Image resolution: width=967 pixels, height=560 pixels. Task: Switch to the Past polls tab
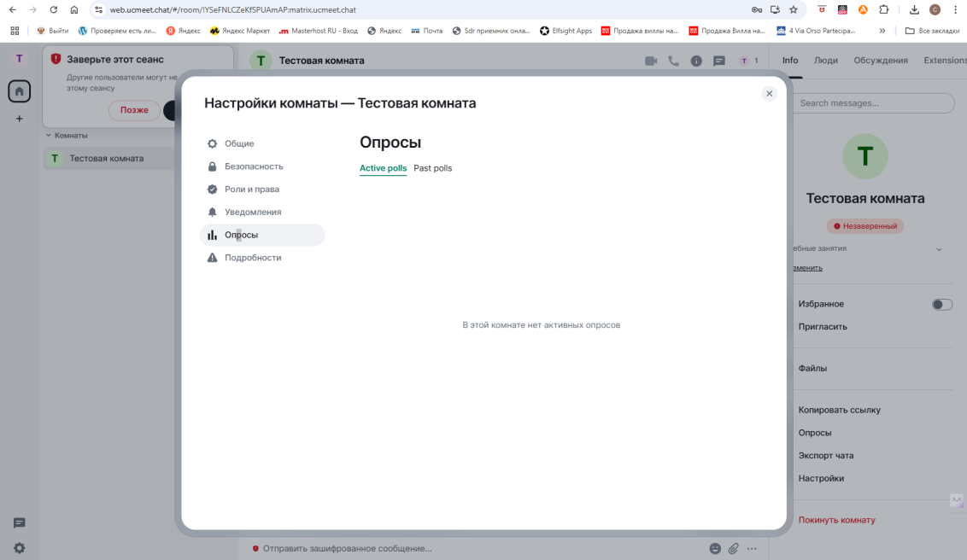(432, 168)
